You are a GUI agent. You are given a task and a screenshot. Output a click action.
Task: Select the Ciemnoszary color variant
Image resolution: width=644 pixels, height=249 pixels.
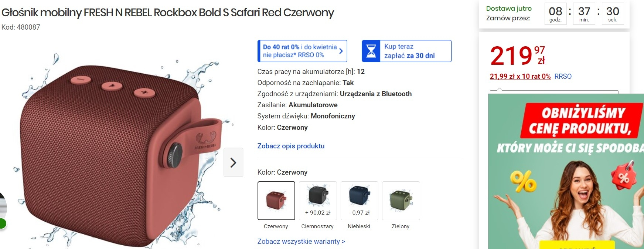318,201
